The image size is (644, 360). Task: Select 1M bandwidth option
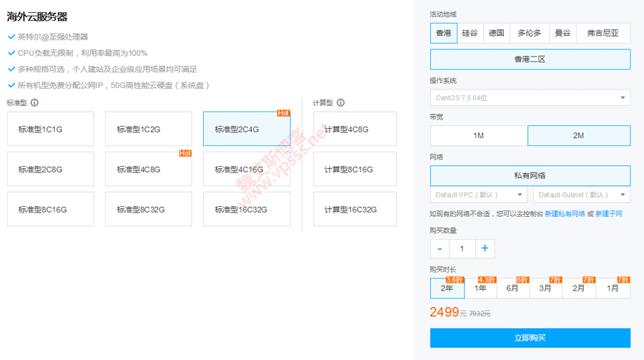pos(479,136)
